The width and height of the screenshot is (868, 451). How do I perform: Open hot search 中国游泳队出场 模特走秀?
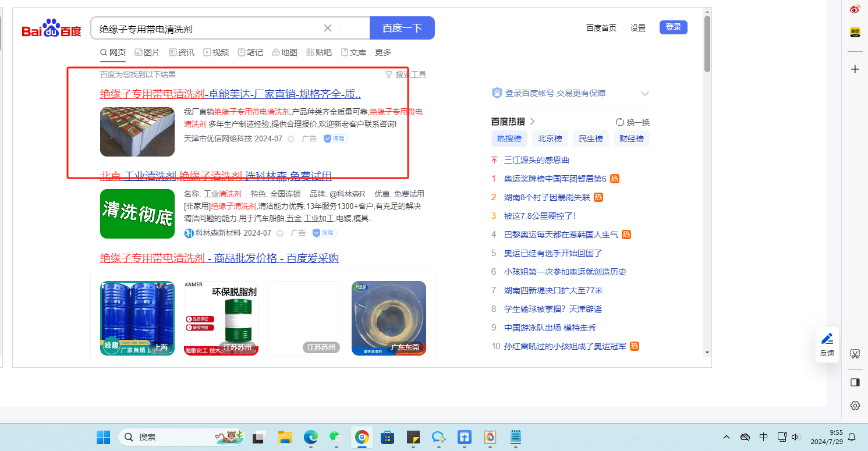[550, 328]
